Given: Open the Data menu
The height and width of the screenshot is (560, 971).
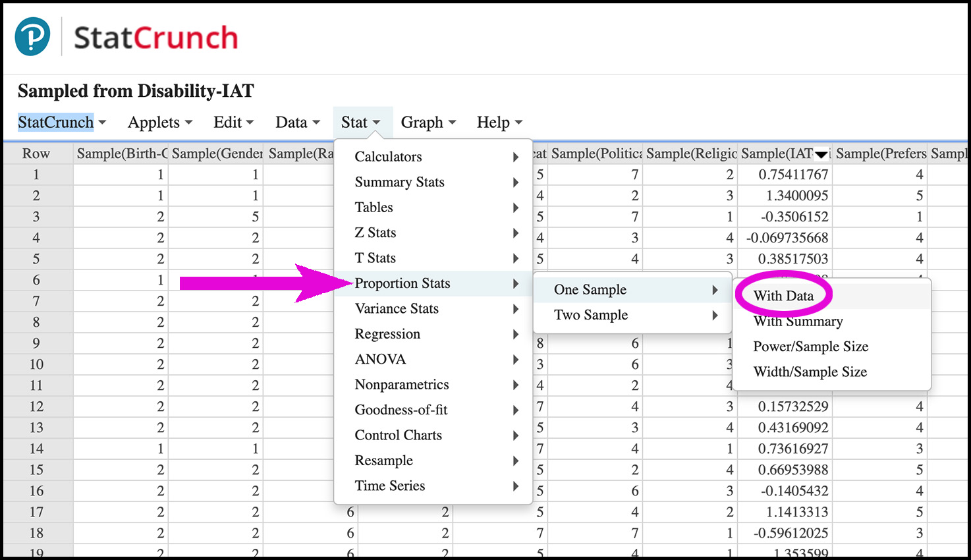Looking at the screenshot, I should point(298,123).
